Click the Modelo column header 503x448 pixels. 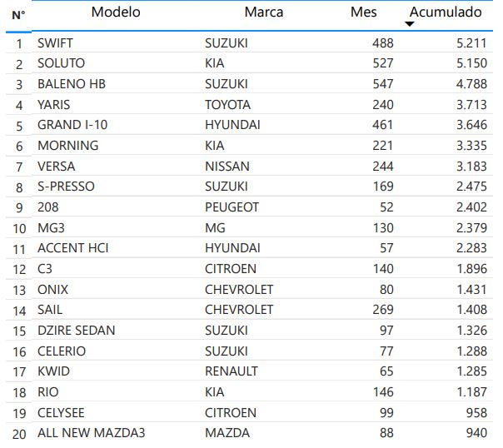click(116, 12)
